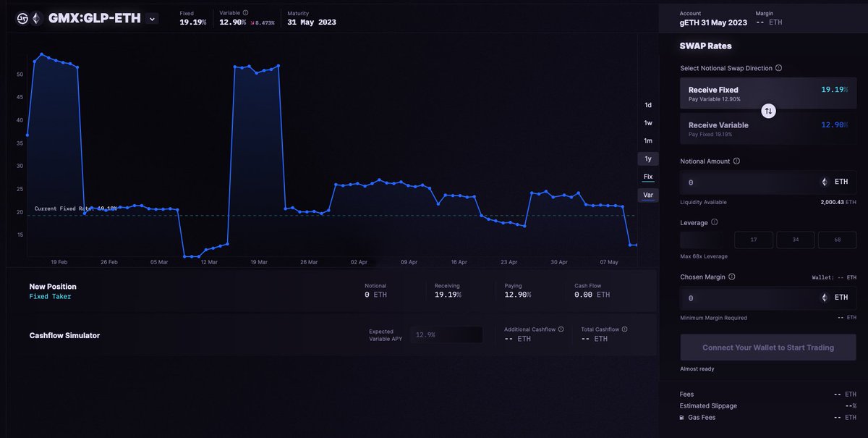
Task: Click the info icon beside Additional Cashflow
Action: click(561, 329)
